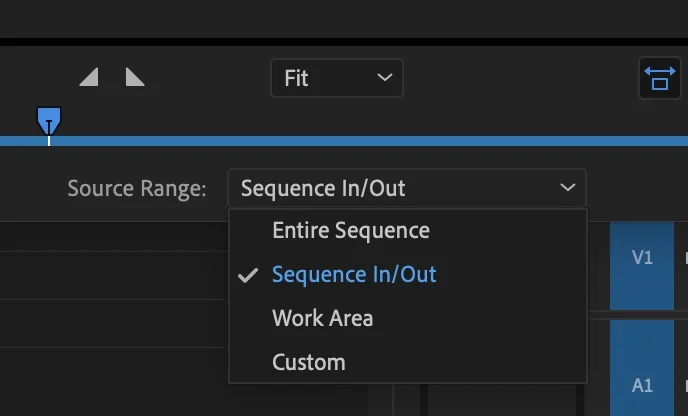Click the checkmark beside Sequence In/Out
The image size is (688, 416).
tap(249, 275)
